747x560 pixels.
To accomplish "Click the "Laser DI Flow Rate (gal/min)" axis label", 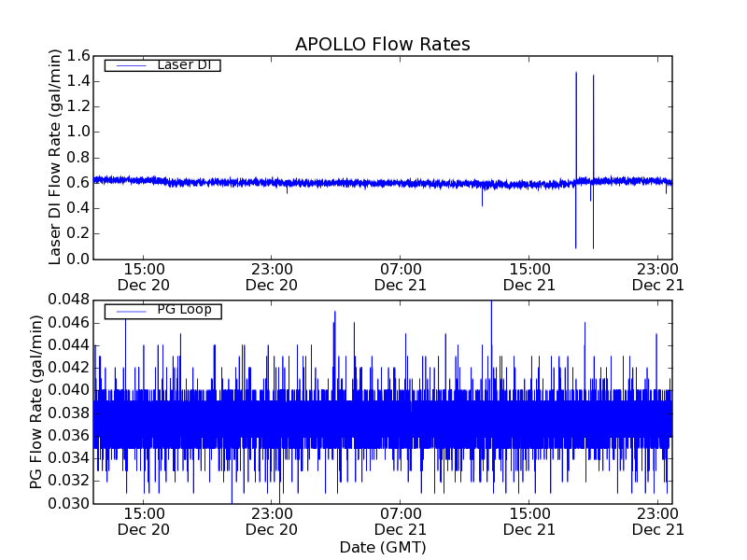I will click(55, 157).
